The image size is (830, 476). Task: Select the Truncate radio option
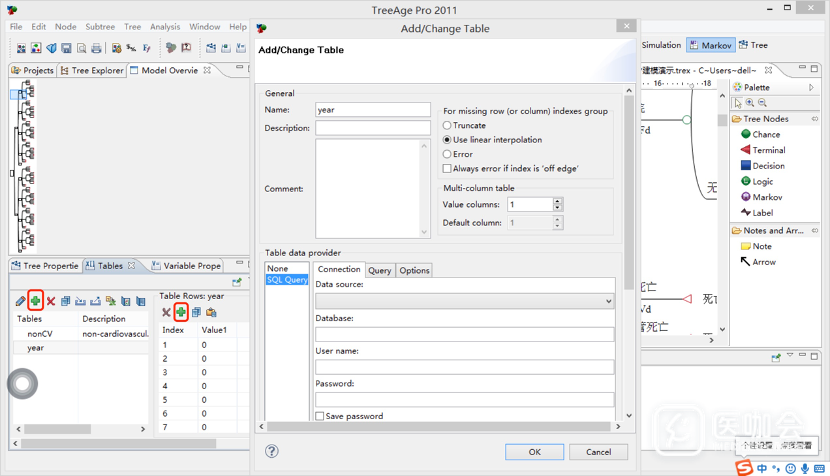tap(447, 126)
